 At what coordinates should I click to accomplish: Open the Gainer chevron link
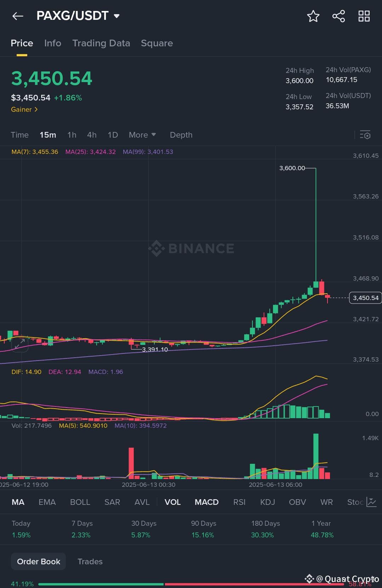(x=24, y=110)
